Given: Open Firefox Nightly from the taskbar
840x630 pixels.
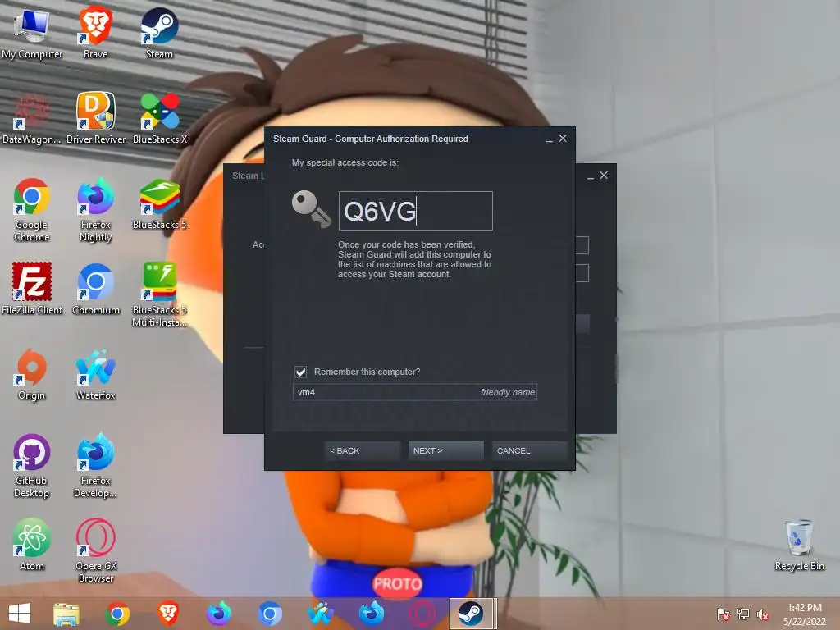Looking at the screenshot, I should point(219,614).
